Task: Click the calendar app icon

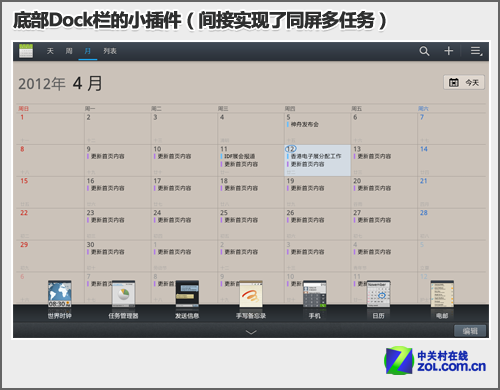Action: pos(26,51)
